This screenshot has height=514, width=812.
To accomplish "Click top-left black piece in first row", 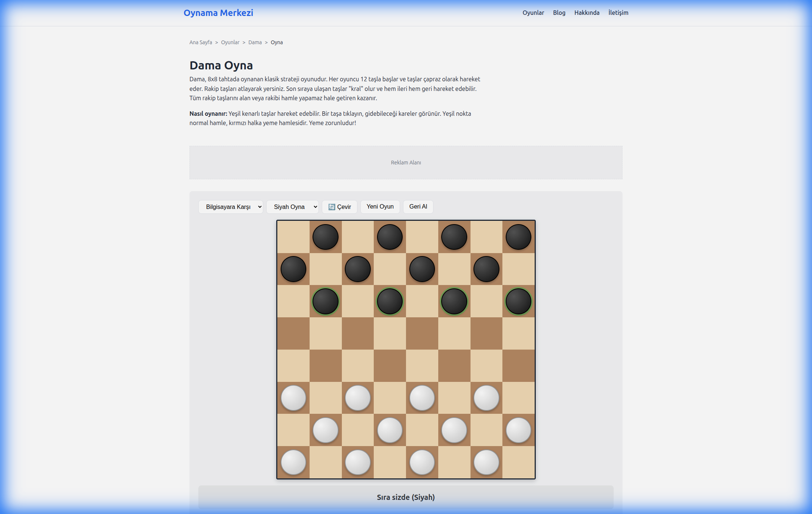I will pos(326,237).
